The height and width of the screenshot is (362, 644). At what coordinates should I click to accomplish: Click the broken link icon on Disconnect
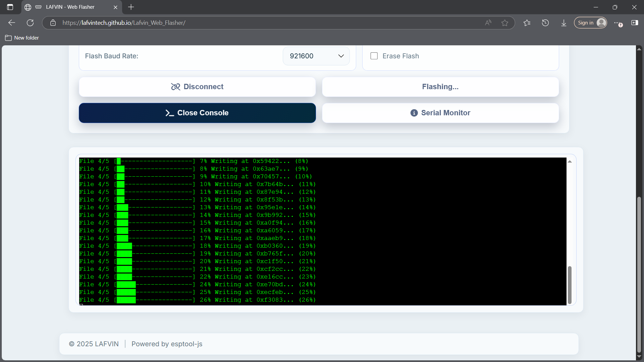coord(175,87)
